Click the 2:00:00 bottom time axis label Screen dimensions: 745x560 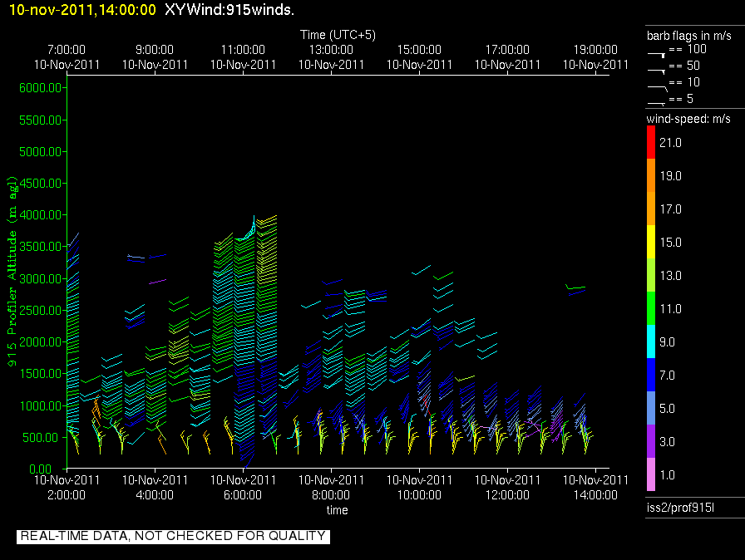pyautogui.click(x=67, y=495)
